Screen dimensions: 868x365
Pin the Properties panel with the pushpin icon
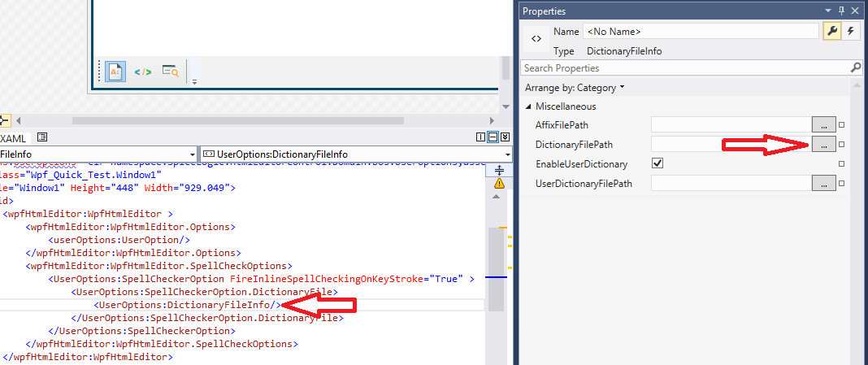tap(841, 11)
